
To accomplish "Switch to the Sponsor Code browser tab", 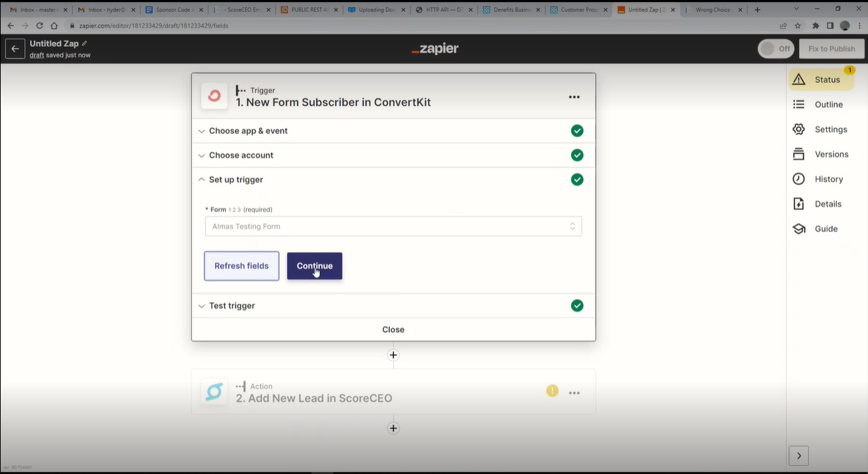I will click(173, 10).
